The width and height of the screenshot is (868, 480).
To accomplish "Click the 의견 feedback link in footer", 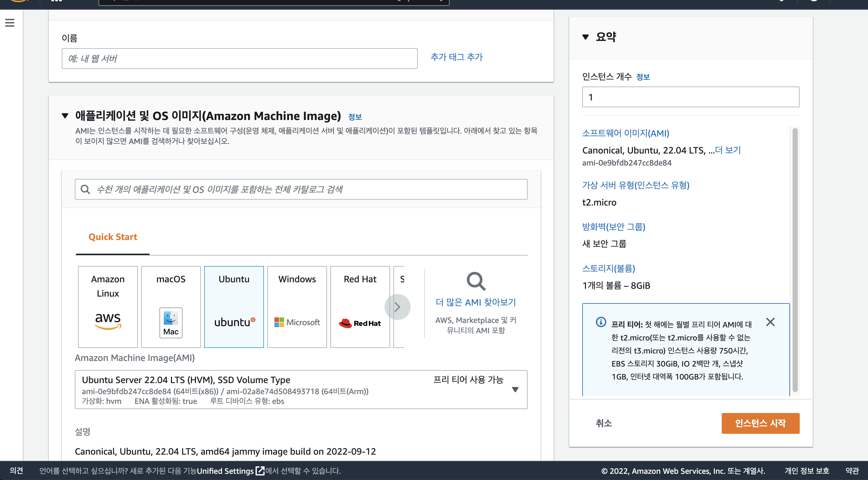I will (x=16, y=471).
